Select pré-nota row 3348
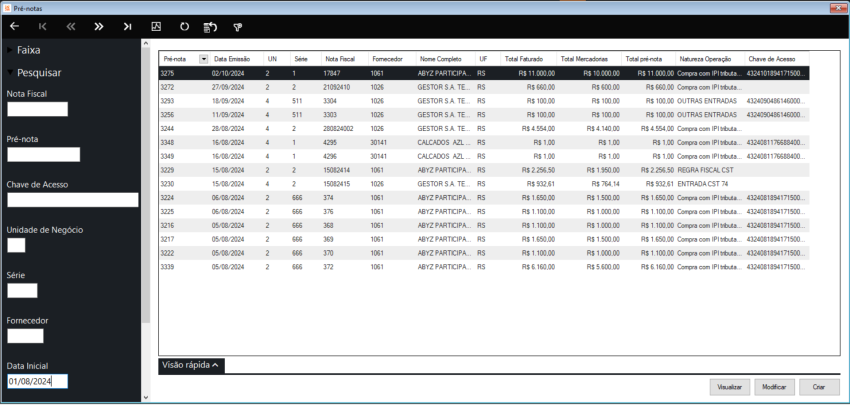Image resolution: width=850 pixels, height=405 pixels. 484,142
